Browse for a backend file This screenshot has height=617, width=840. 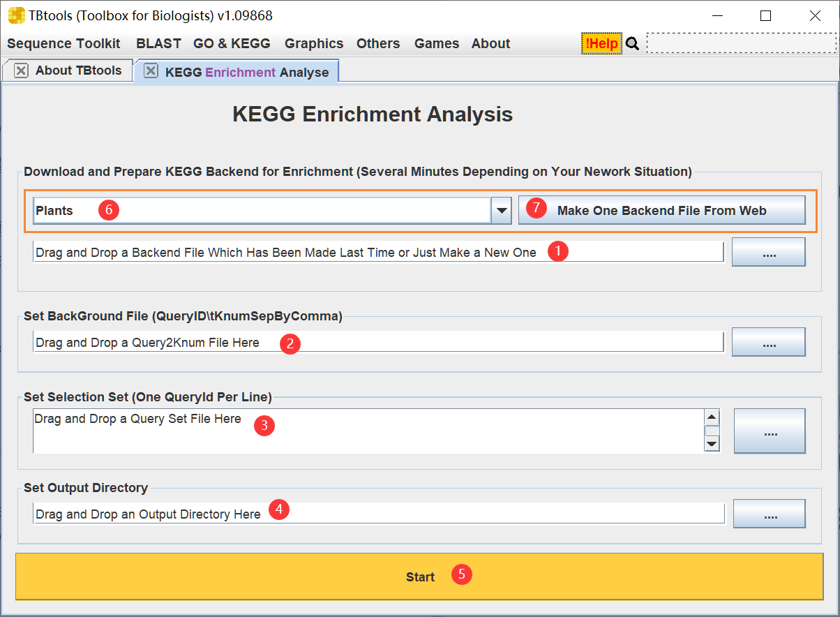[x=769, y=253]
